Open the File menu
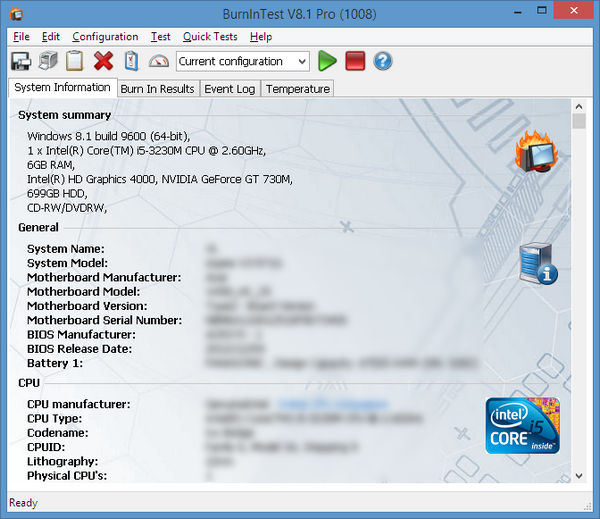The height and width of the screenshot is (519, 600). click(21, 37)
